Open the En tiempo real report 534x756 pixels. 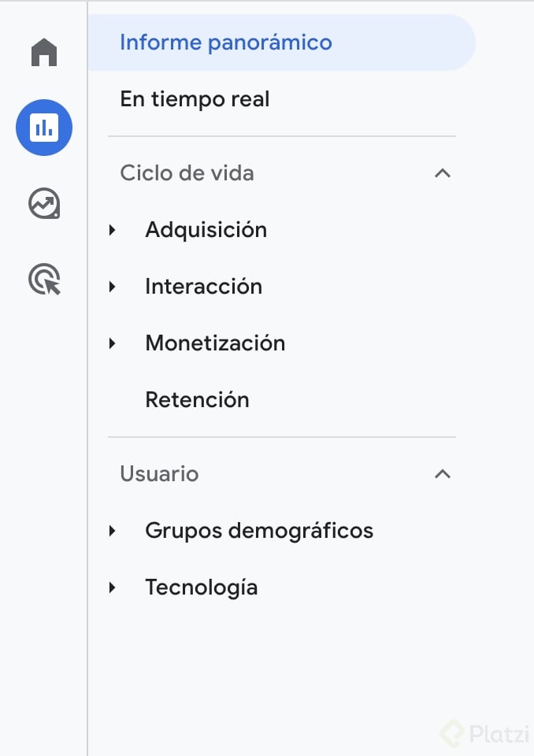pos(195,99)
